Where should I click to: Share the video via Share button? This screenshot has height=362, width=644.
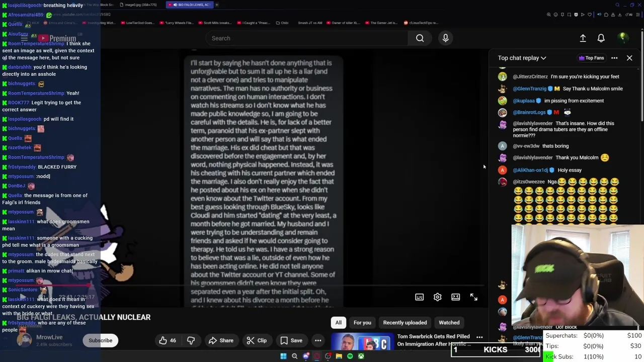click(x=220, y=340)
